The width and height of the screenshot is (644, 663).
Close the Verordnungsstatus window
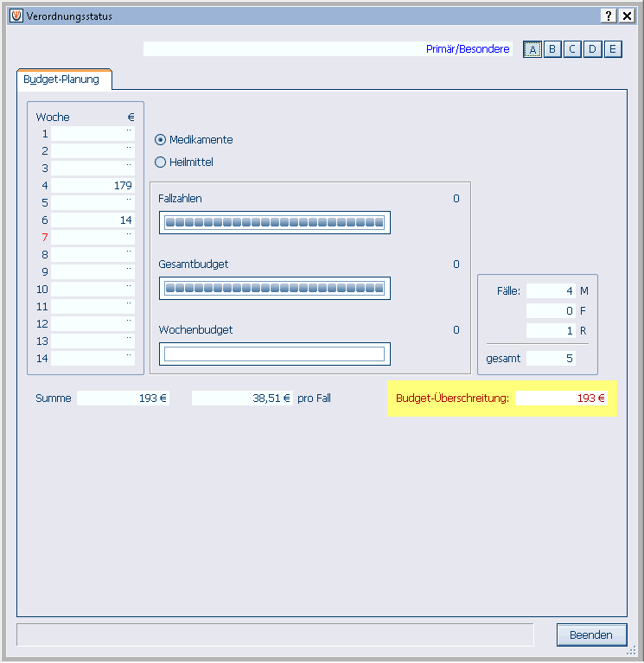tap(627, 16)
